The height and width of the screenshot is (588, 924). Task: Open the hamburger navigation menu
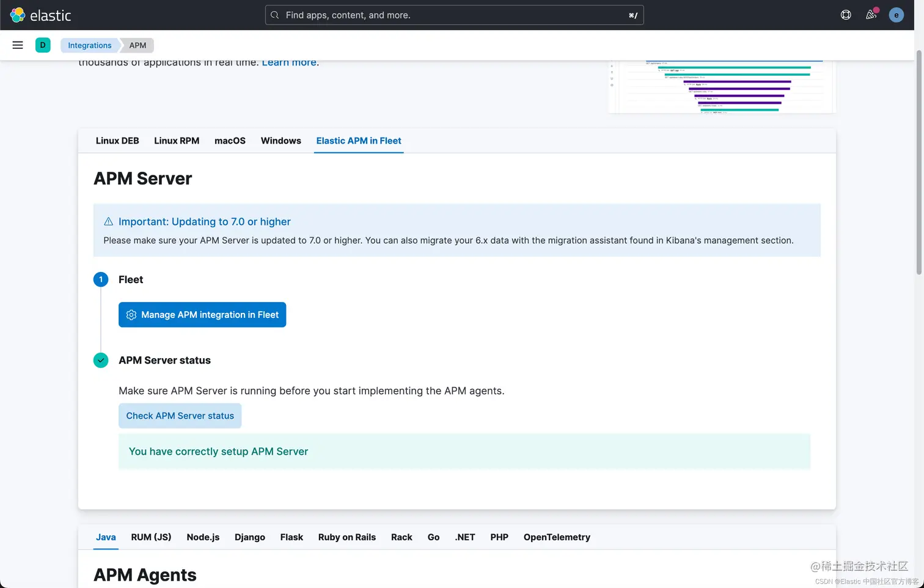(18, 45)
